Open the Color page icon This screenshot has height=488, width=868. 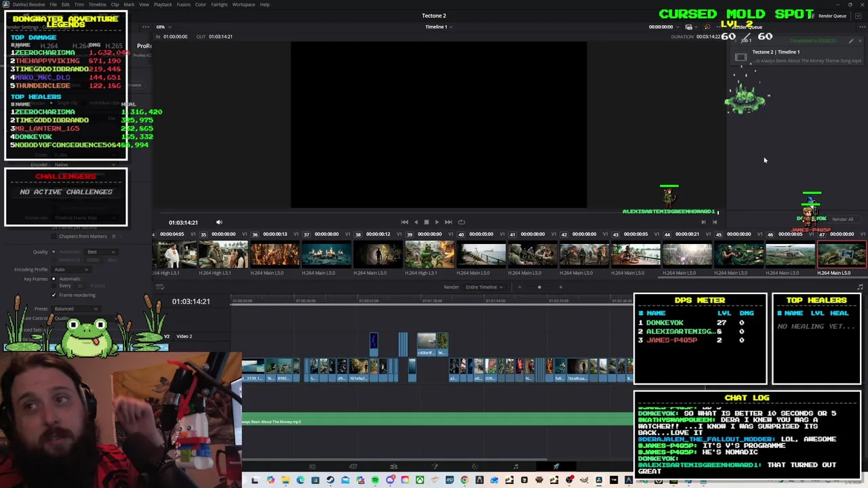(475, 466)
